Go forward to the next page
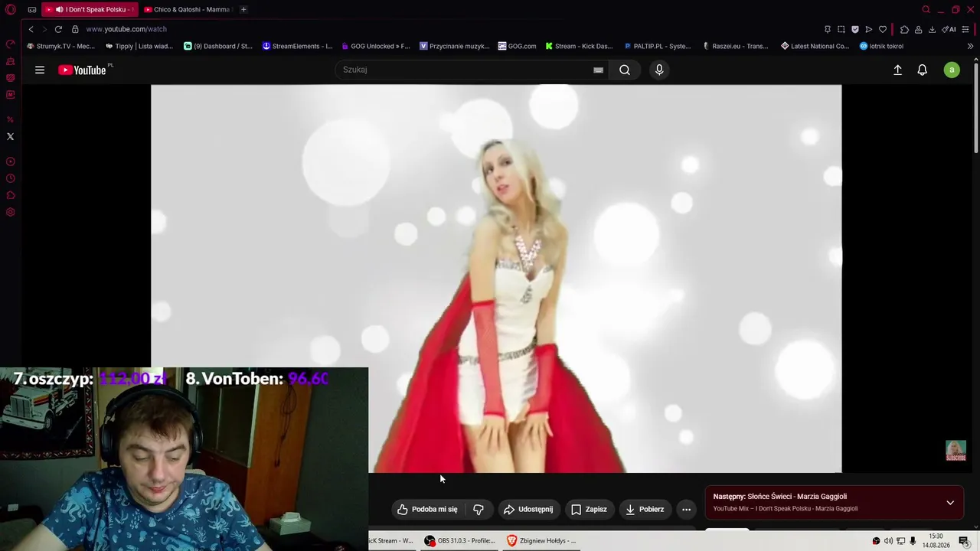The image size is (980, 551). [x=44, y=29]
